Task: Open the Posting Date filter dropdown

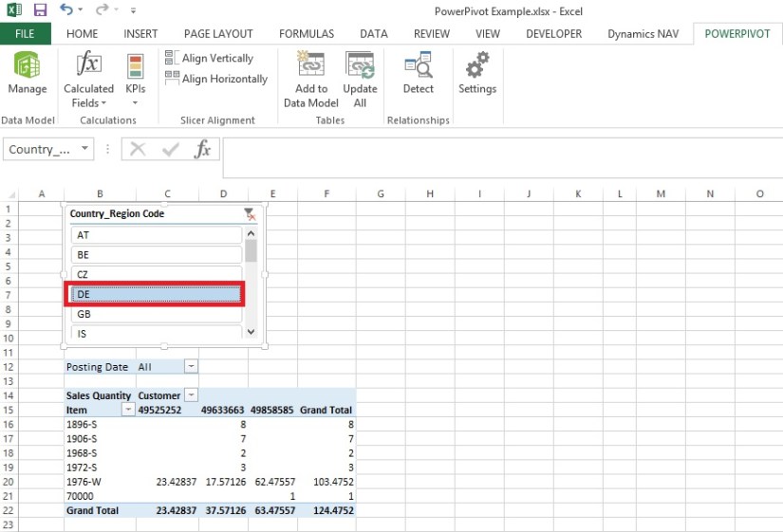Action: pyautogui.click(x=191, y=367)
